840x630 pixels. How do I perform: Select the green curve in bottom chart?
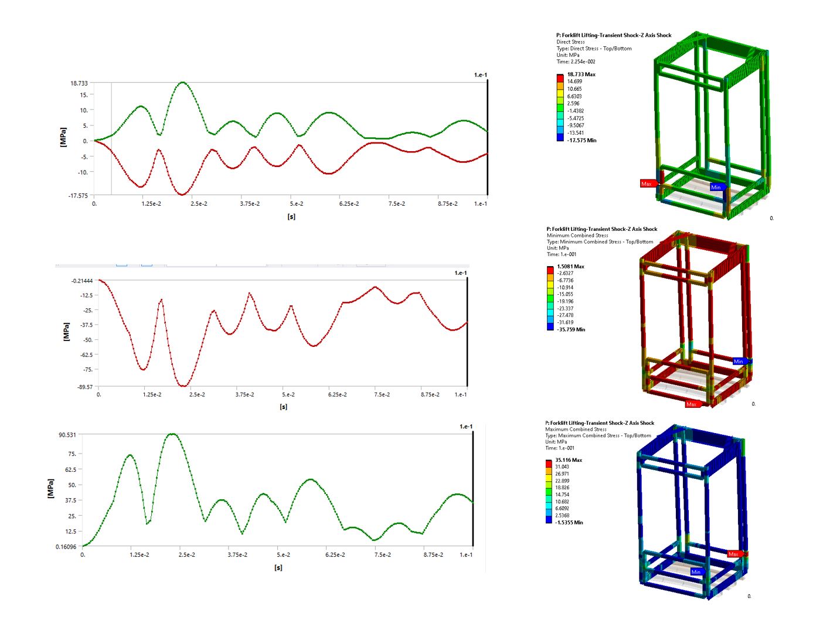[x=172, y=434]
